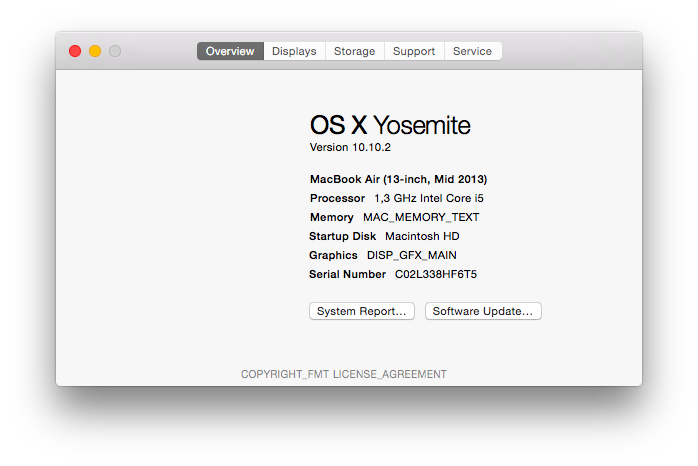Switch to the Overview tab
The image size is (698, 466).
[230, 51]
